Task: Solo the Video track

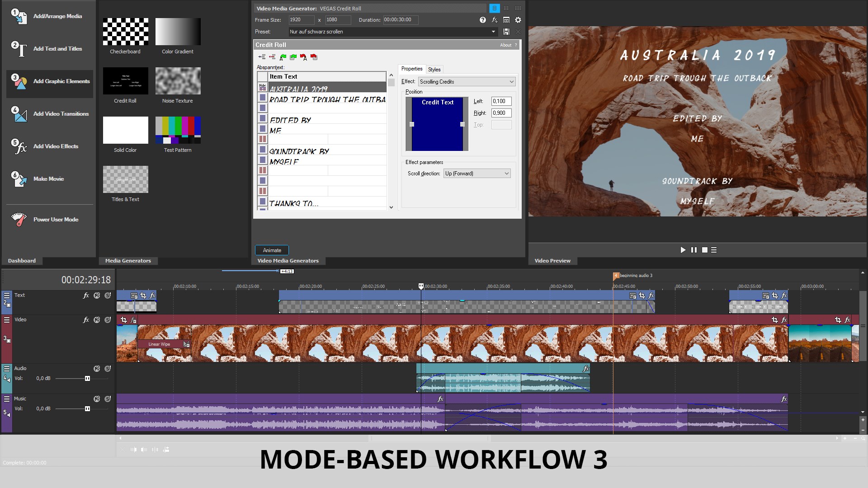Action: pos(107,319)
